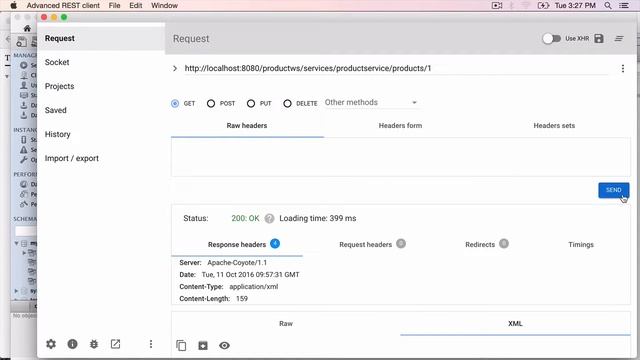Click the '200: OK' status text
The image size is (640, 360).
click(x=245, y=218)
